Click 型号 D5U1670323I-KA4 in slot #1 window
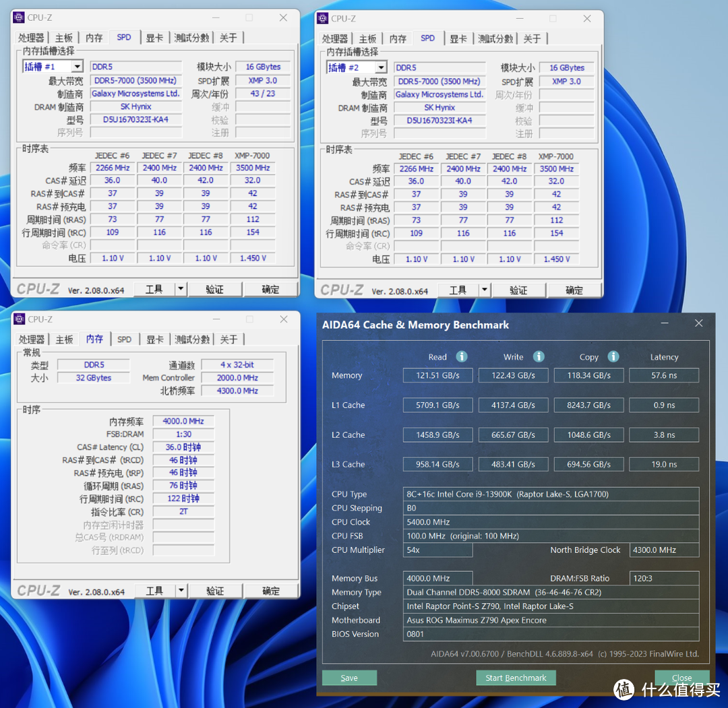The width and height of the screenshot is (728, 708). pos(135,120)
